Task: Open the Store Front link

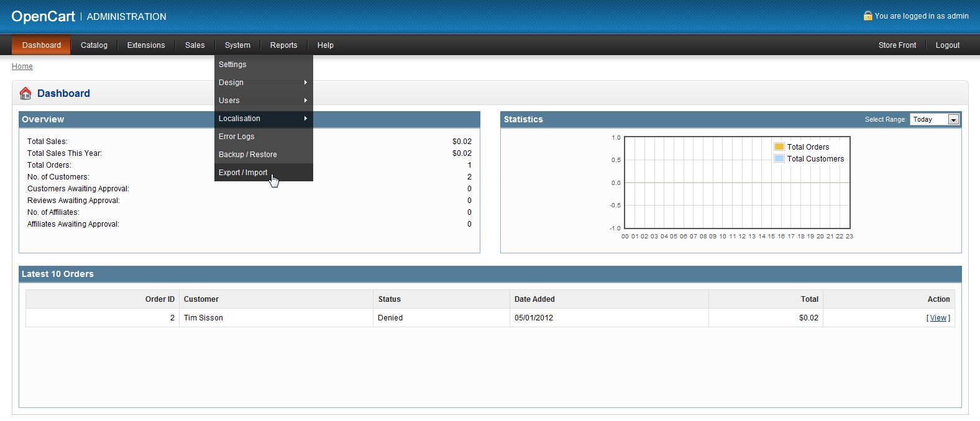Action: 897,45
